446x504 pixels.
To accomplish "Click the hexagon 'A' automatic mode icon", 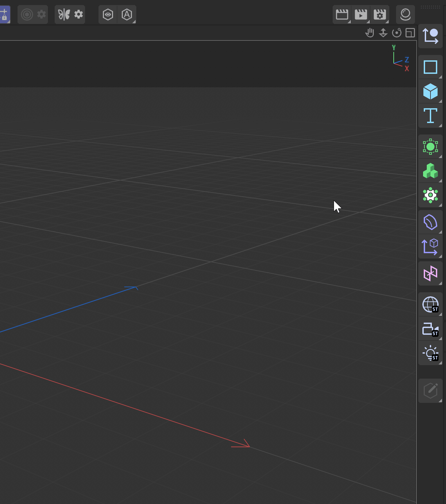I will coord(127,14).
